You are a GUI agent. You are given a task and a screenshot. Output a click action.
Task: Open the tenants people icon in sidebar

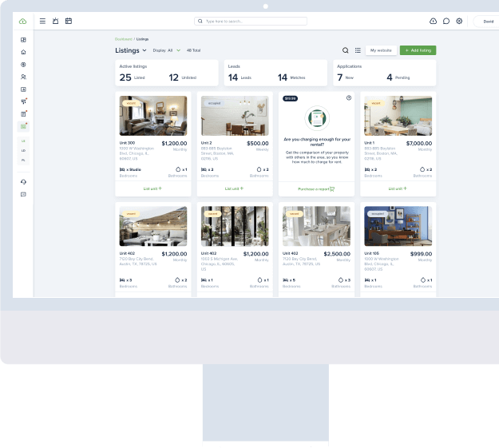23,77
